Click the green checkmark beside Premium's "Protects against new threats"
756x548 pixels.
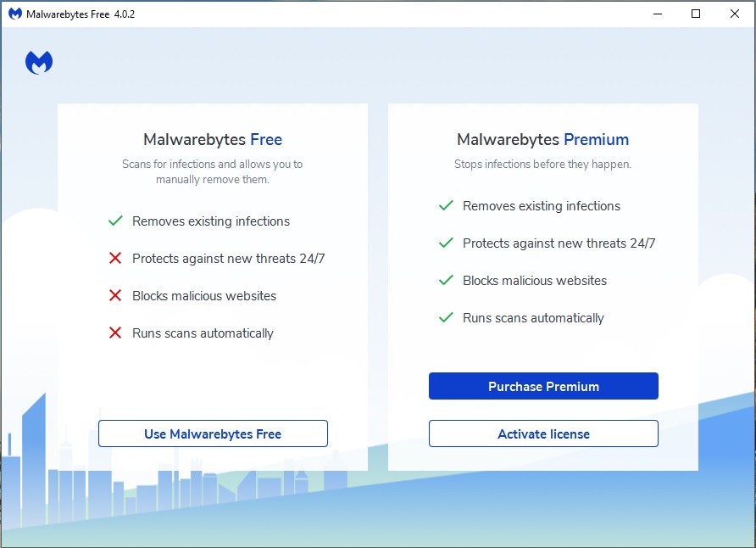(x=446, y=243)
